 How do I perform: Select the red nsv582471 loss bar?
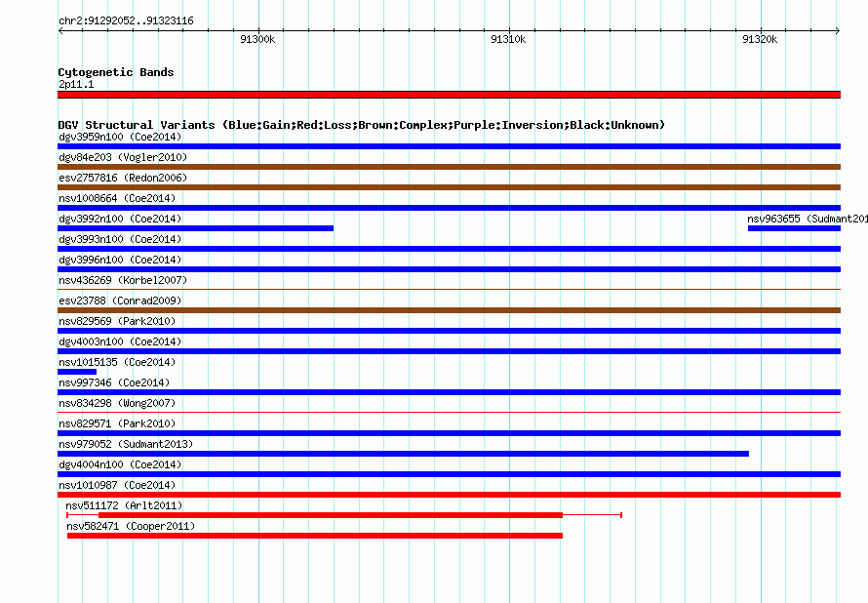(x=315, y=536)
